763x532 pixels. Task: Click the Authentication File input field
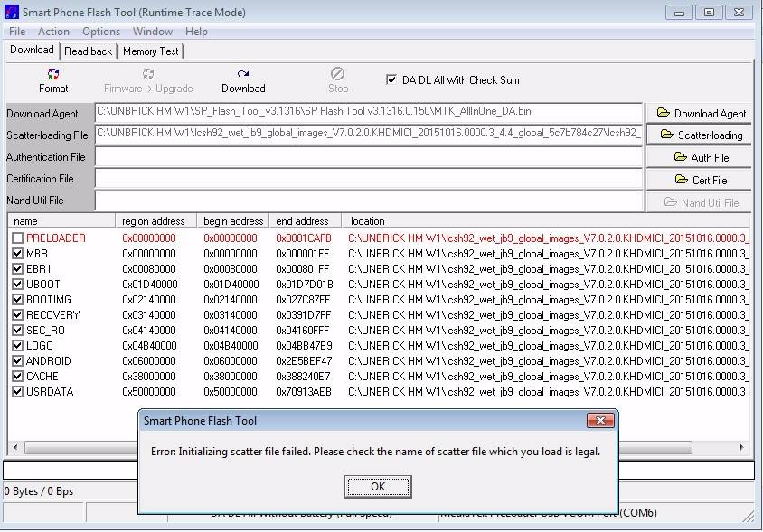tap(368, 157)
